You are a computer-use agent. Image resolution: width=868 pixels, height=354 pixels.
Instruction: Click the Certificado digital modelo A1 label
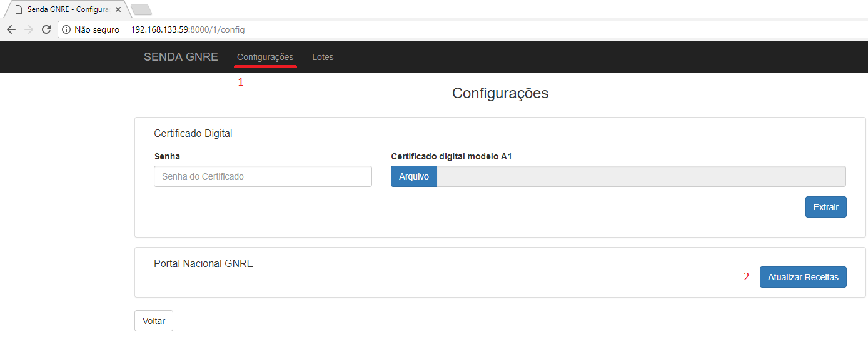click(x=452, y=156)
